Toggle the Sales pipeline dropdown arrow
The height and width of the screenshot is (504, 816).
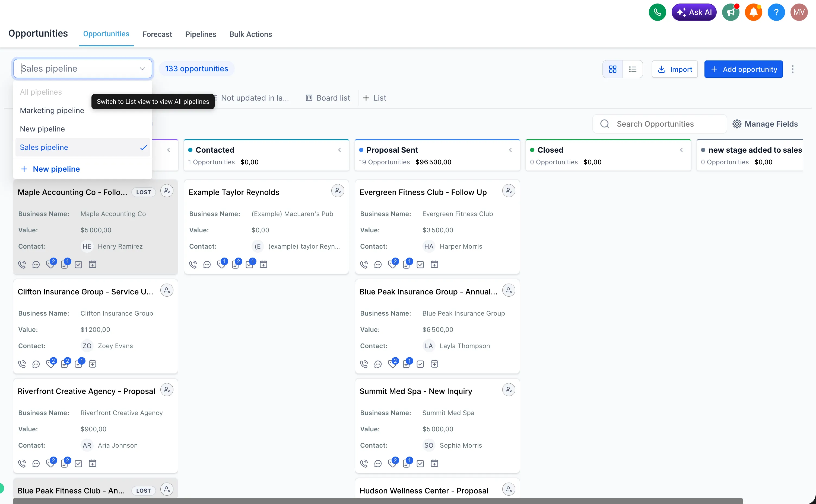pyautogui.click(x=142, y=69)
